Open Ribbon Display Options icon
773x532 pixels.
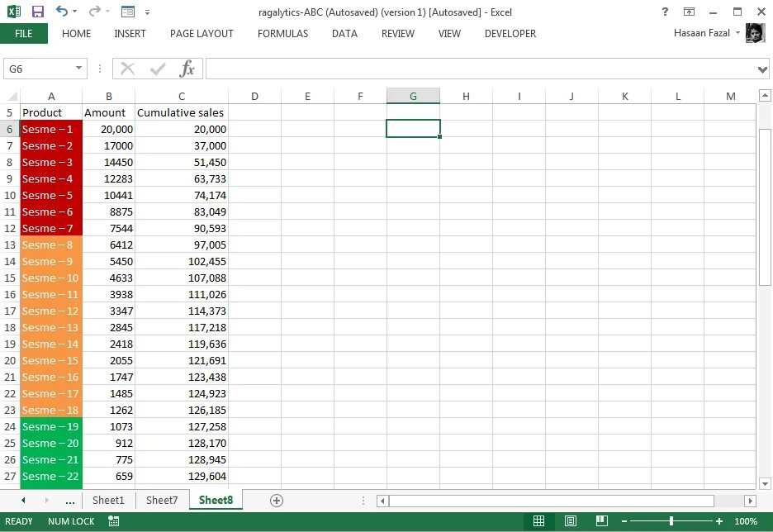click(x=689, y=12)
